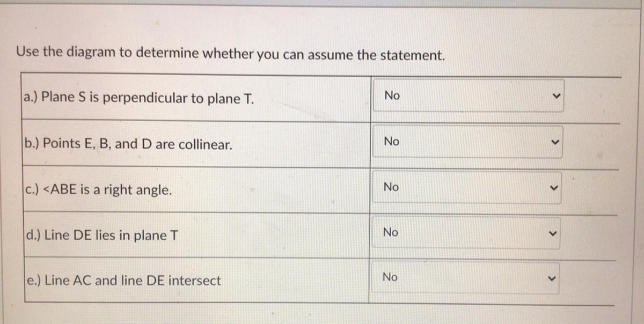Screen dimensions: 644x324
Task: Click the 'No' value beside Points E, B, D
Action: click(392, 142)
